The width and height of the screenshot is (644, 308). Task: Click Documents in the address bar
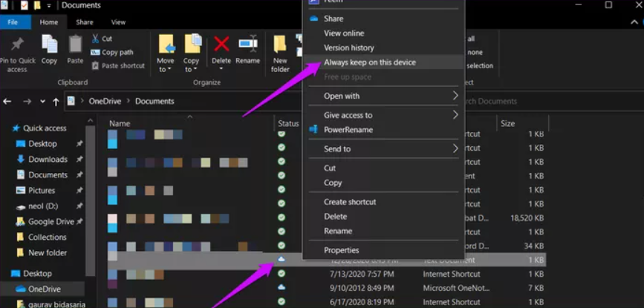click(x=155, y=101)
